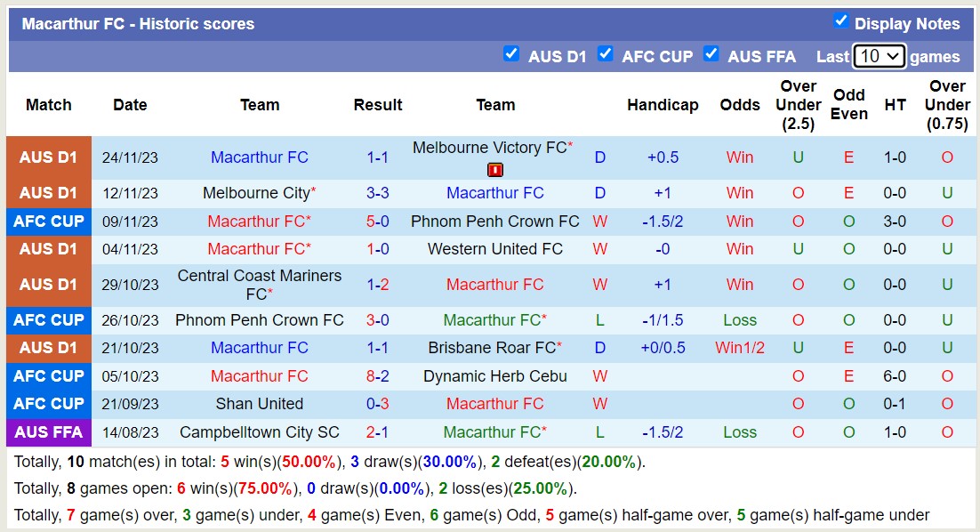This screenshot has width=980, height=532.
Task: Uncheck the AUS FFA filter
Action: pyautogui.click(x=711, y=53)
